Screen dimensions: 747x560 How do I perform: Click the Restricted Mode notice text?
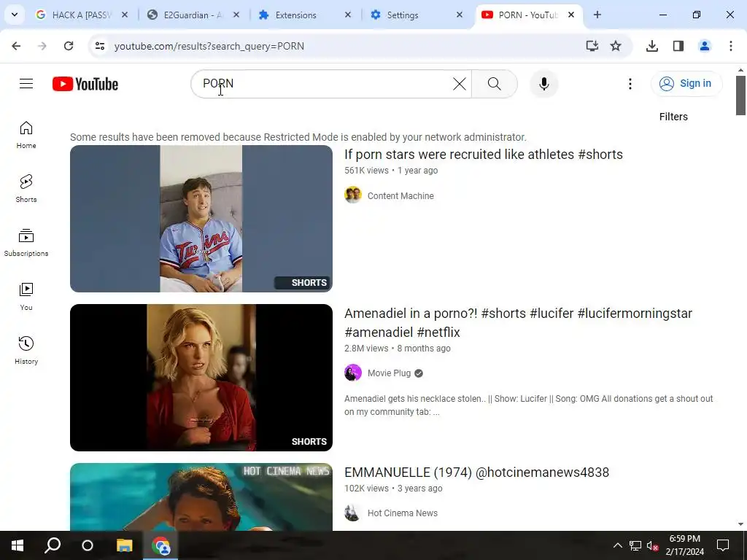298,137
